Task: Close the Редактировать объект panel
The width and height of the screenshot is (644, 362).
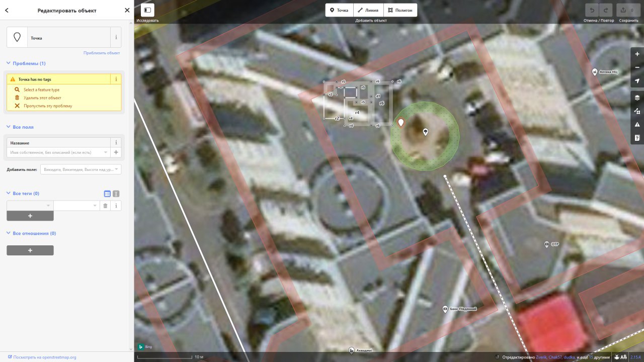Action: tap(127, 10)
